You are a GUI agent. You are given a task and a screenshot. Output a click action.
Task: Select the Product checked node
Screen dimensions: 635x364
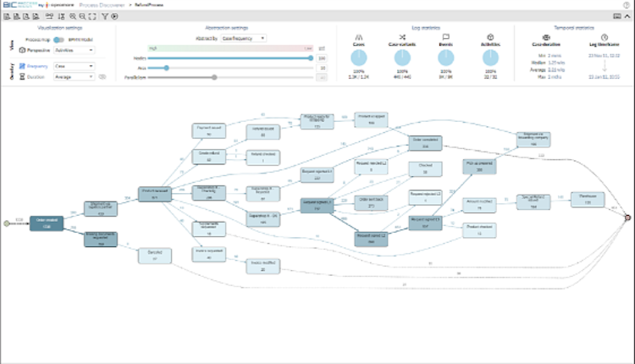click(x=479, y=230)
